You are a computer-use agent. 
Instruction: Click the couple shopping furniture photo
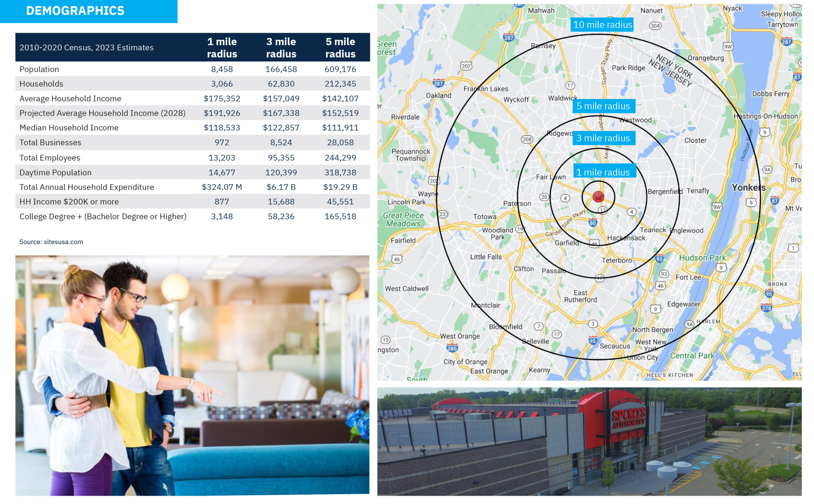[x=192, y=375]
